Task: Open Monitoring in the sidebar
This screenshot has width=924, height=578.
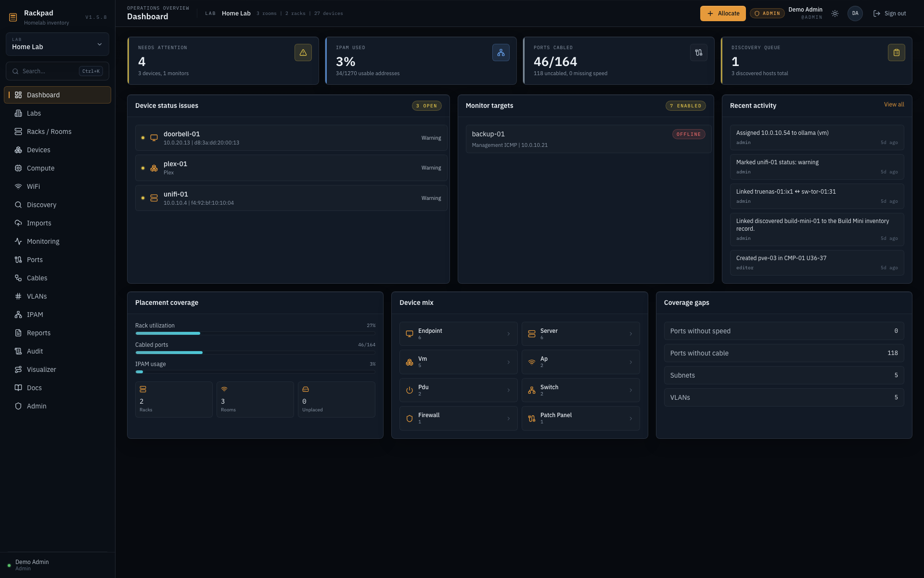Action: [x=57, y=241]
